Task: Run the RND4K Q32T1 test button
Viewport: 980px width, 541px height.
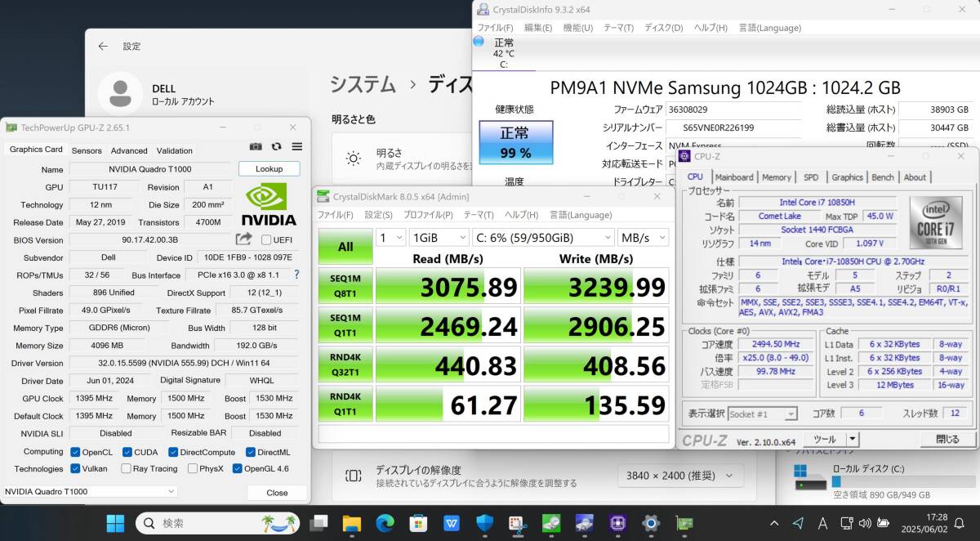Action: click(345, 363)
